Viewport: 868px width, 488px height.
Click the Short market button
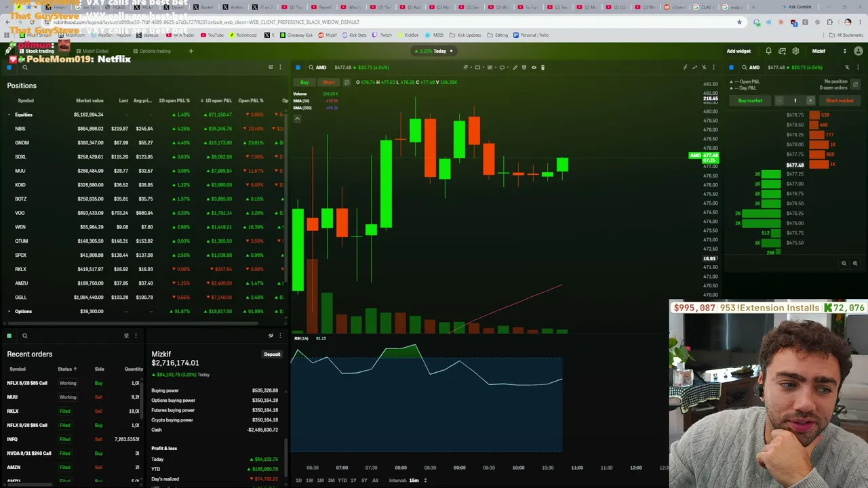tap(840, 100)
